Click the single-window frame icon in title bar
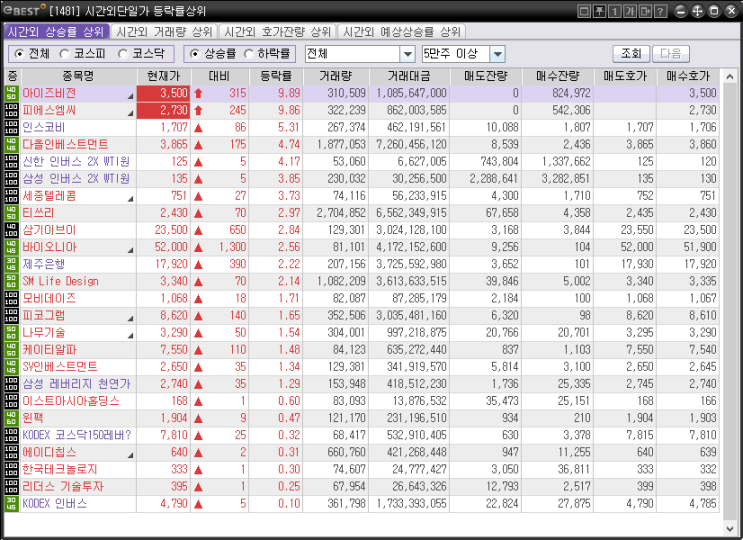 (584, 11)
